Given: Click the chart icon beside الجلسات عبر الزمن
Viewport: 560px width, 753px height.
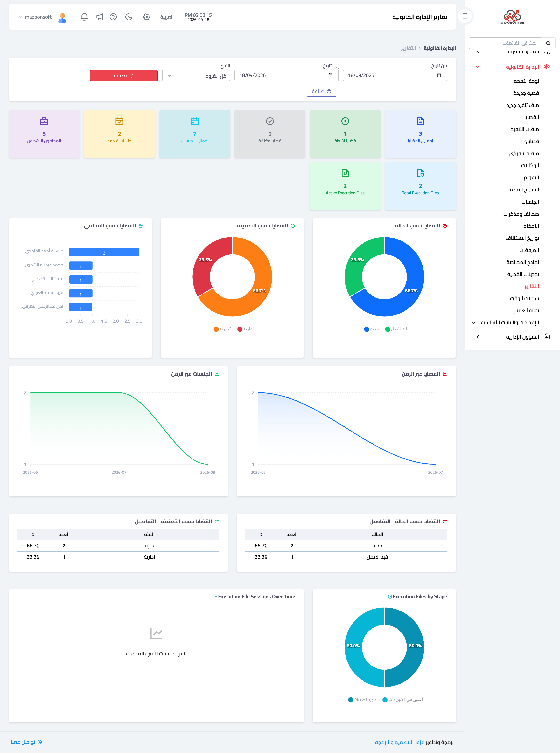Looking at the screenshot, I should pos(217,374).
